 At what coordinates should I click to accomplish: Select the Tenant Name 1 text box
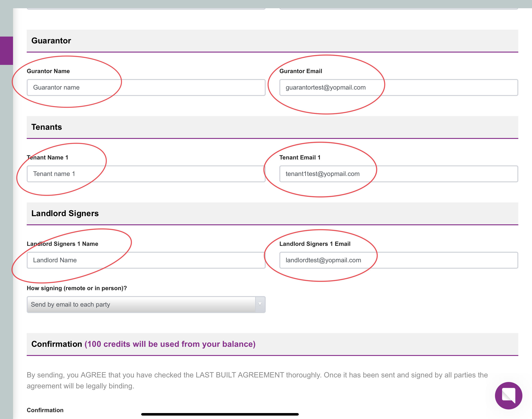(146, 174)
